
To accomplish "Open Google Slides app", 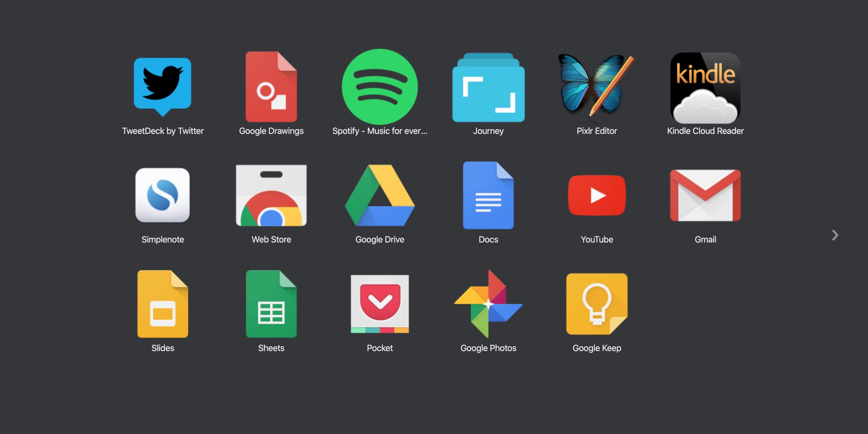I will (x=163, y=310).
